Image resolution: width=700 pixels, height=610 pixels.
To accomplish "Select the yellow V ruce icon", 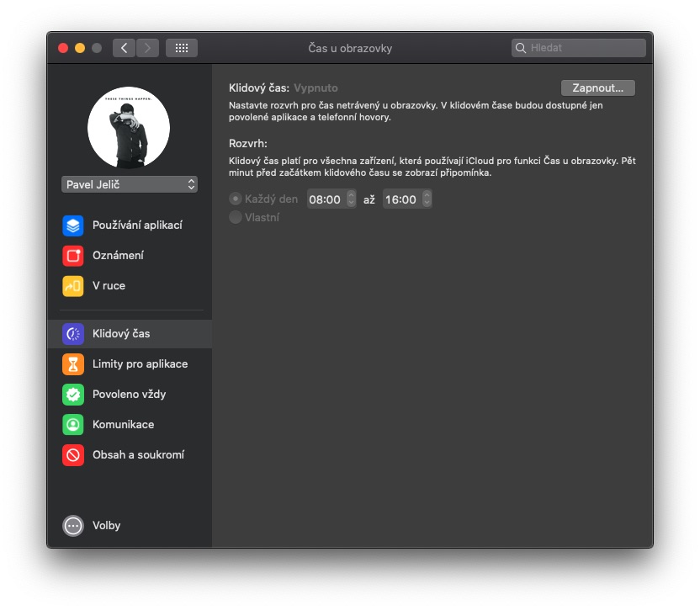I will coord(72,286).
